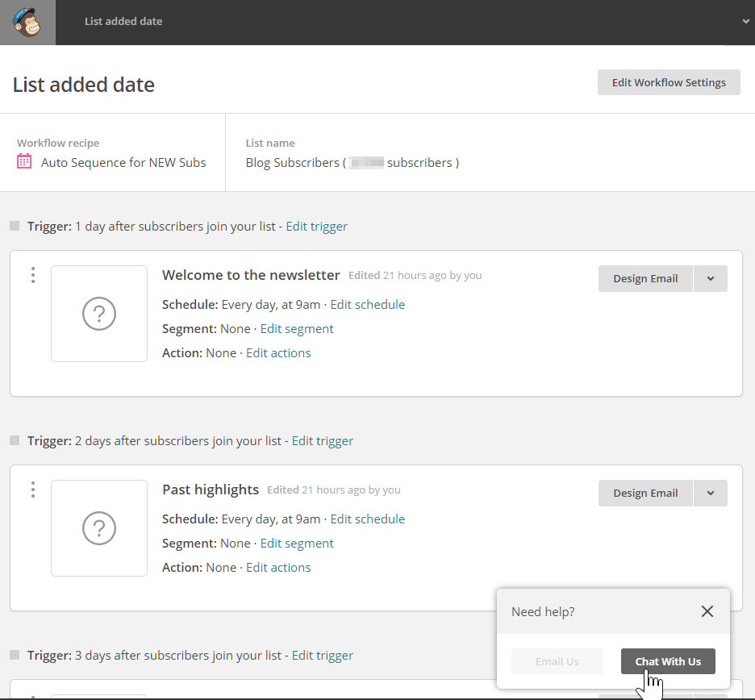
Task: Click Edit Workflow Settings button
Action: [669, 82]
